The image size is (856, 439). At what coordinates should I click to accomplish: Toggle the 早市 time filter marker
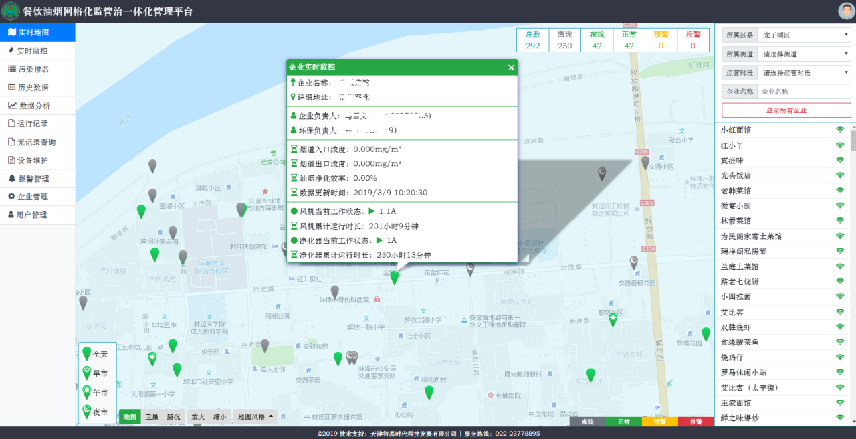click(x=93, y=373)
